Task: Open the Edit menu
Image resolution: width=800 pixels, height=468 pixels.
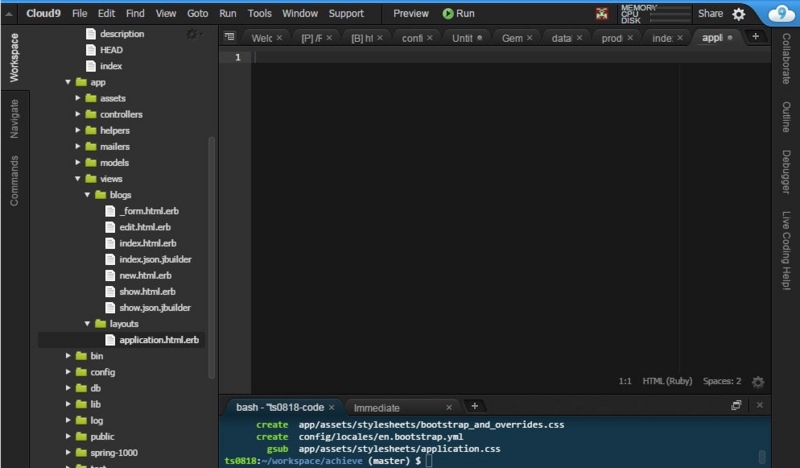Action: pyautogui.click(x=107, y=14)
